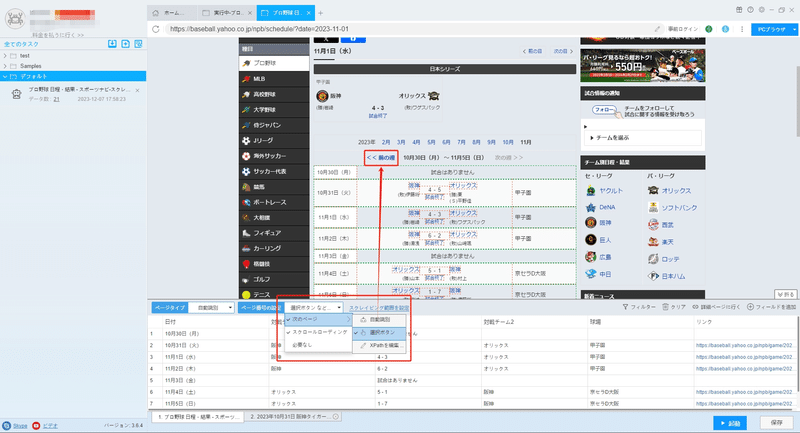The height and width of the screenshot is (433, 800).
Task: Reload the page with the refresh icon
Action: click(x=156, y=29)
